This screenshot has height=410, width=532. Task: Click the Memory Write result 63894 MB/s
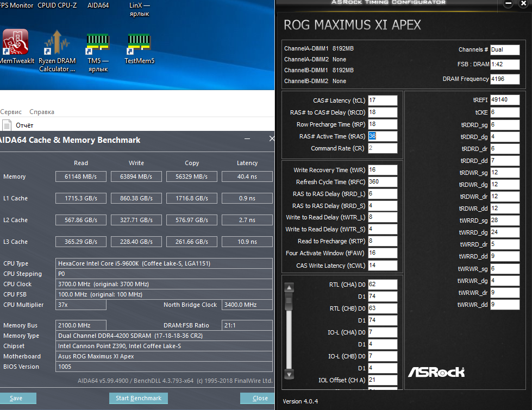136,176
